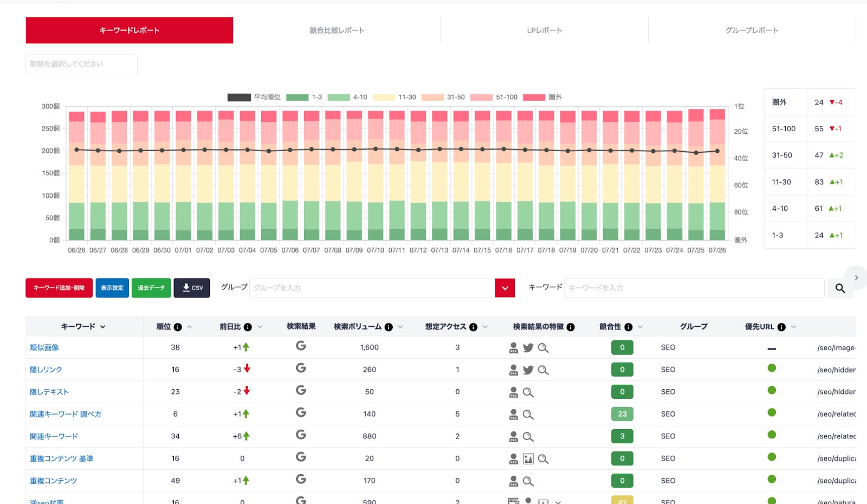Click the green 競合性 badge showing 23

coord(622,414)
